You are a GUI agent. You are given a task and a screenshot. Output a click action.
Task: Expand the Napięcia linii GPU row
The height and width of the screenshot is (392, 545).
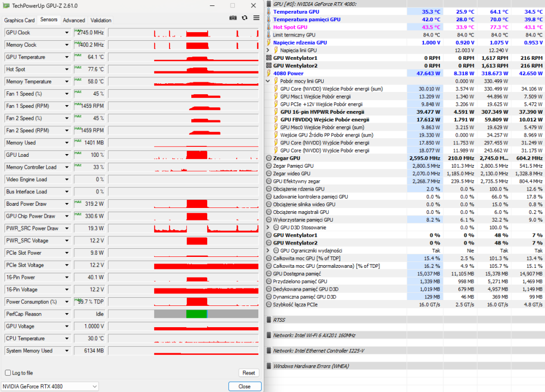point(268,50)
